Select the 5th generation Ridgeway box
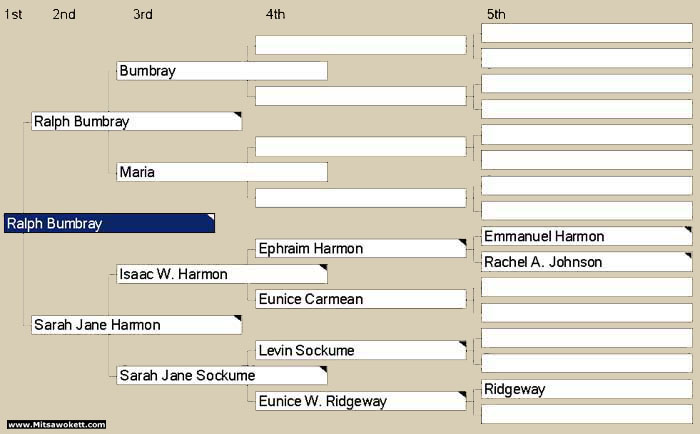700x434 pixels. (x=586, y=389)
